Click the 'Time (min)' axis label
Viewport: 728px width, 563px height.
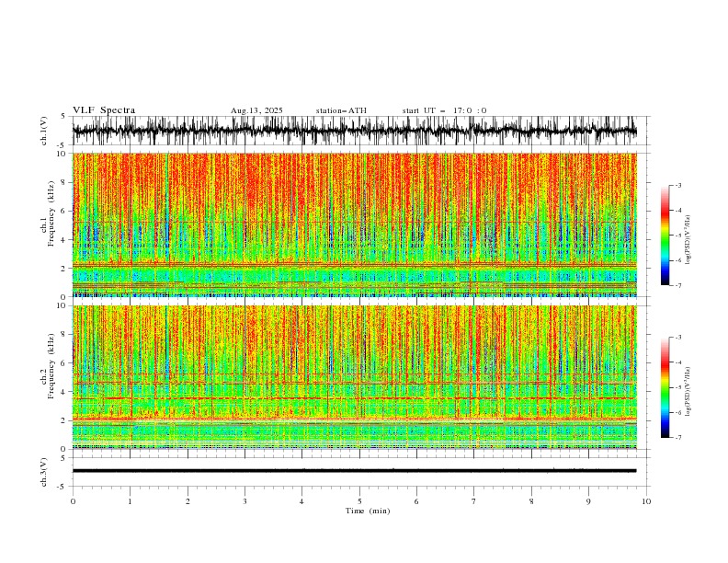[368, 511]
